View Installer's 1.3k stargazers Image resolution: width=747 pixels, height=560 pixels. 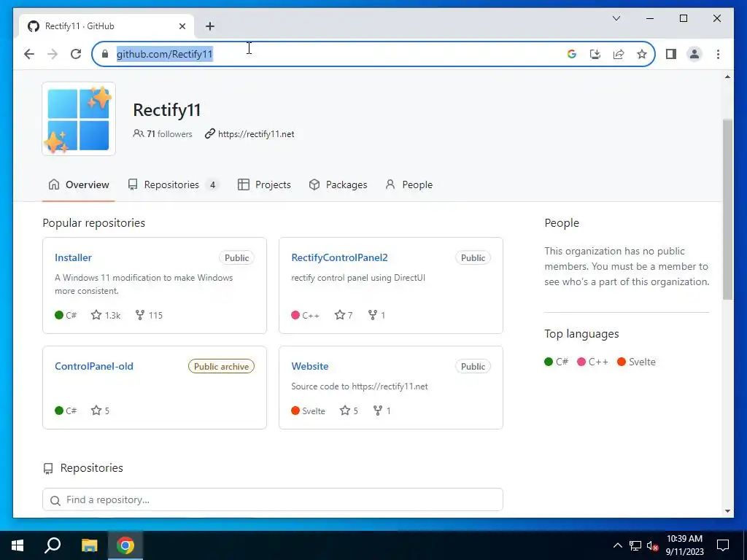tap(106, 315)
